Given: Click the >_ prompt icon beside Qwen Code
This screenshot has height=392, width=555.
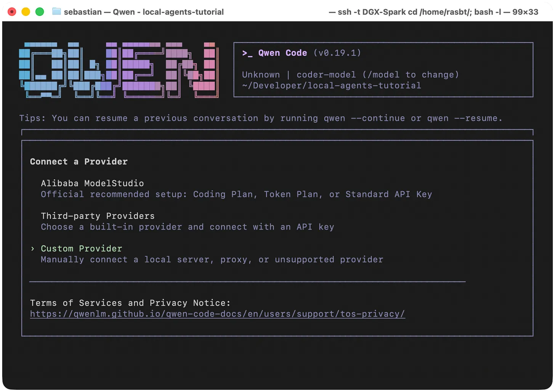Looking at the screenshot, I should pos(247,53).
